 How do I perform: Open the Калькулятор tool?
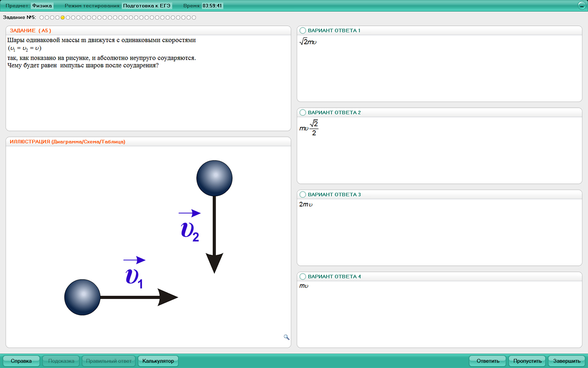coord(158,361)
